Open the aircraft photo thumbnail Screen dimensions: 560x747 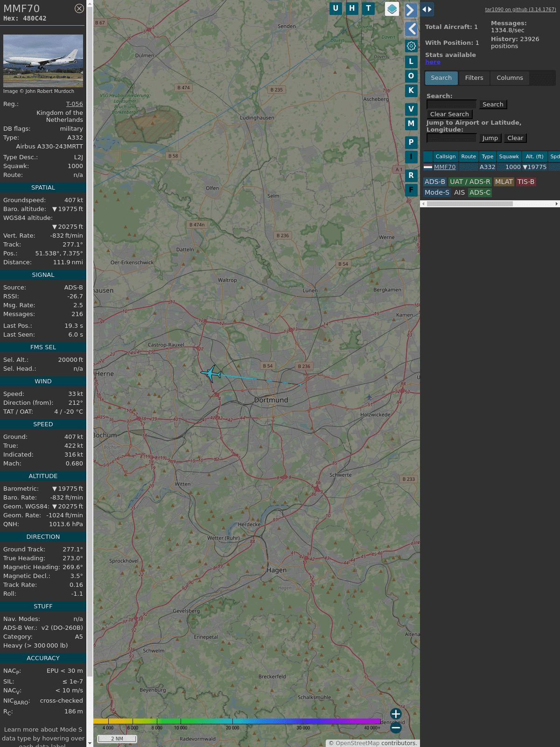[43, 61]
